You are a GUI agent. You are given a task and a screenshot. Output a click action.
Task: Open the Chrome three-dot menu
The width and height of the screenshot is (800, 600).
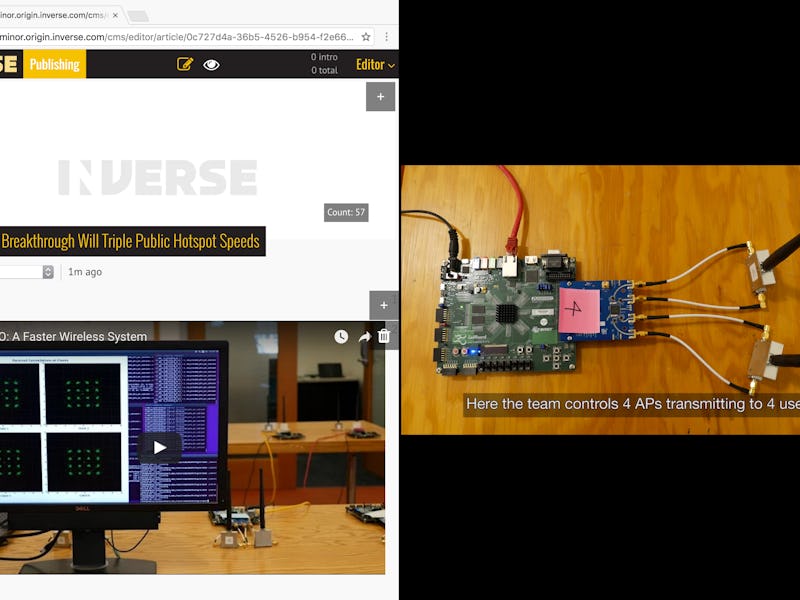(x=387, y=37)
